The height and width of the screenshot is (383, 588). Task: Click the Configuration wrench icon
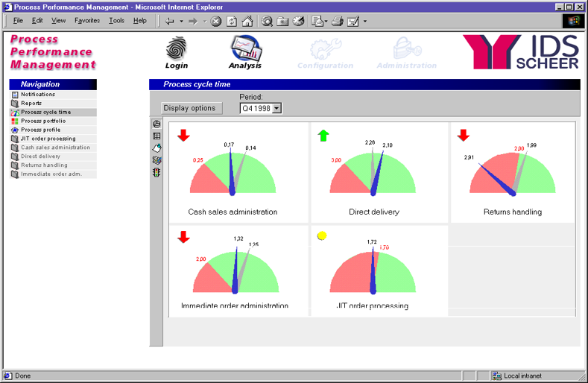(326, 48)
